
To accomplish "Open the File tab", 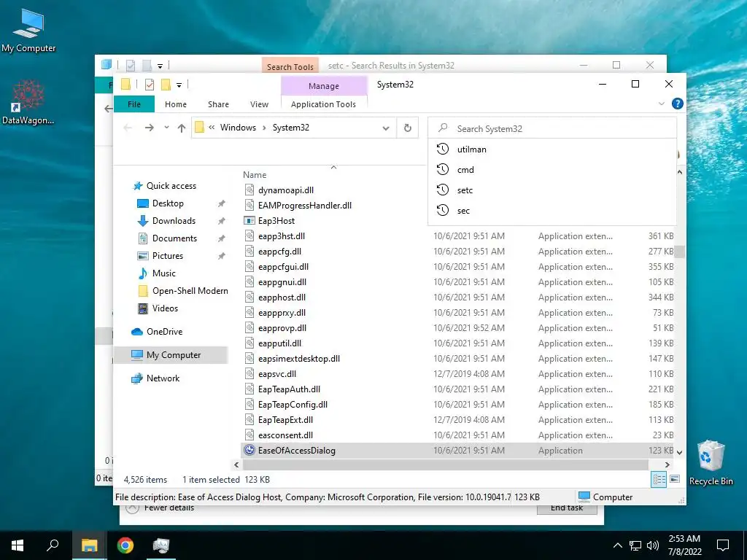I will pos(134,104).
